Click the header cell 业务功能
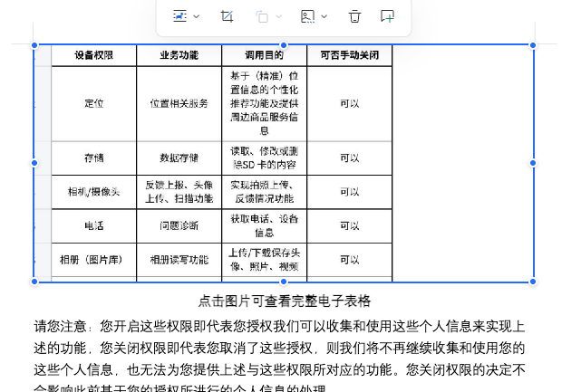 click(179, 55)
